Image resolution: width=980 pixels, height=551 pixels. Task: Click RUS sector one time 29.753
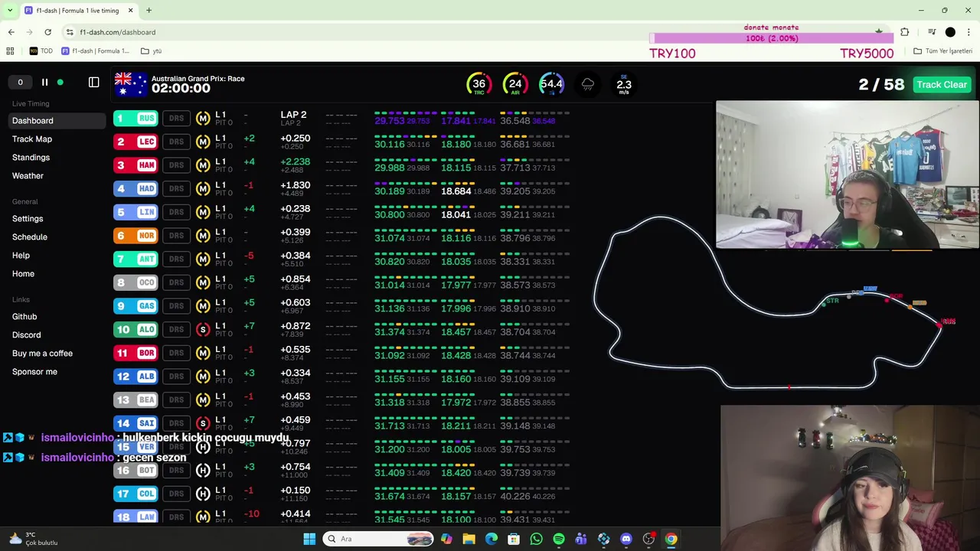[389, 121]
